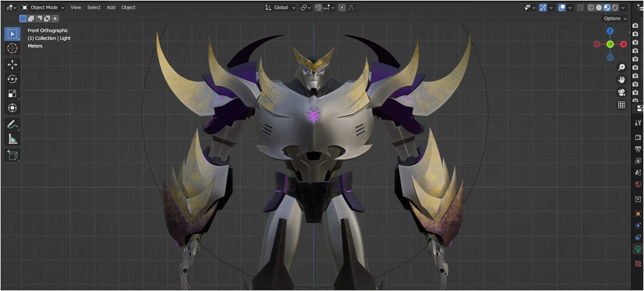Open the View menu

[76, 7]
